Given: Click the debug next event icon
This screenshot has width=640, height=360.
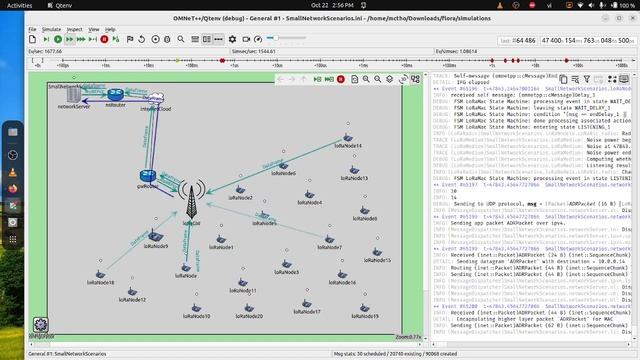Looking at the screenshot, I should pyautogui.click(x=116, y=39).
